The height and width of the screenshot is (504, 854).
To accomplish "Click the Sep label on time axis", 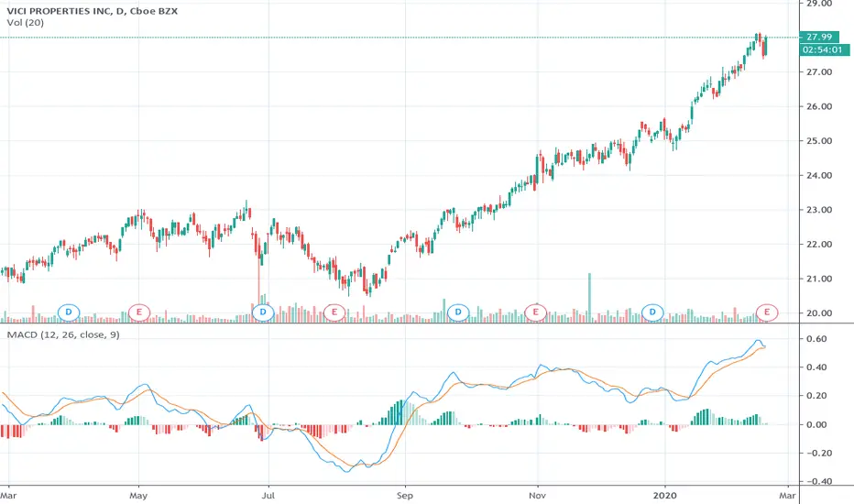I will 405,495.
